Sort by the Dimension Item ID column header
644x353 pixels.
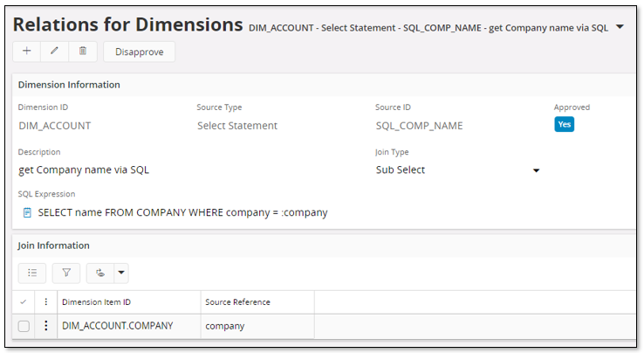tap(96, 302)
